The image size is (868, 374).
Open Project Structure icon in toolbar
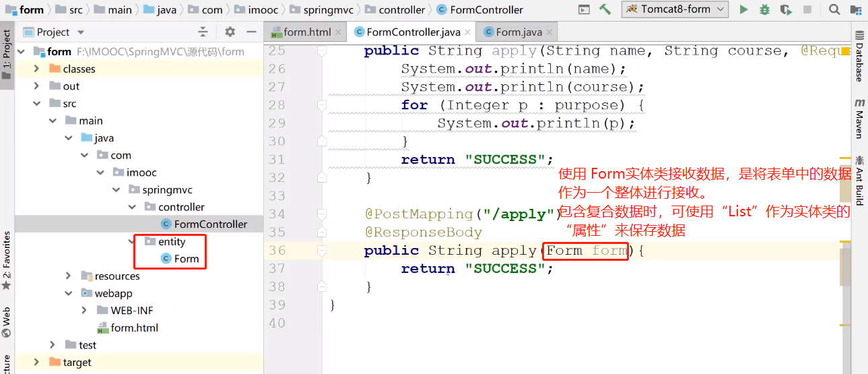coord(855,9)
